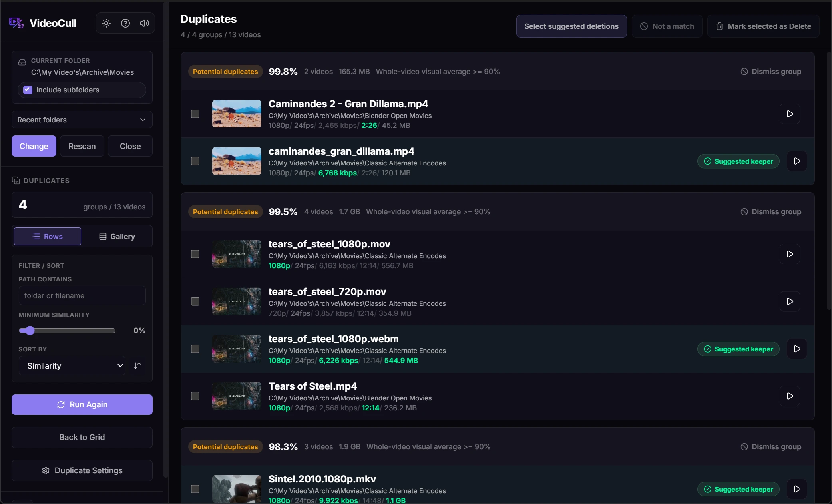
Task: Click the Run Again button
Action: point(82,405)
